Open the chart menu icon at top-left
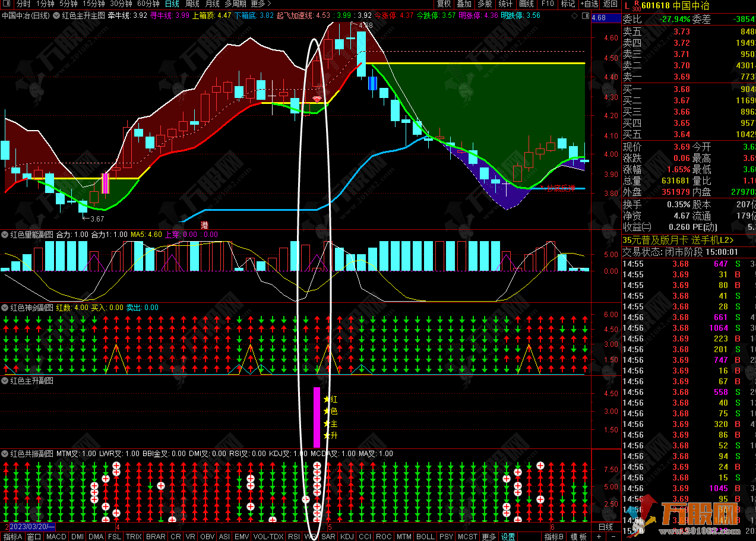Viewport: 756px width, 541px height. click(6, 4)
